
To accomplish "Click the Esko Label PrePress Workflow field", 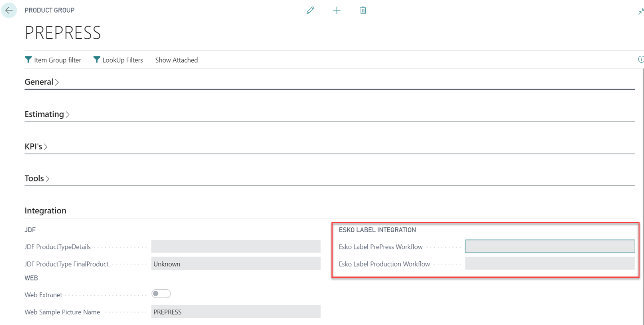I will 550,247.
